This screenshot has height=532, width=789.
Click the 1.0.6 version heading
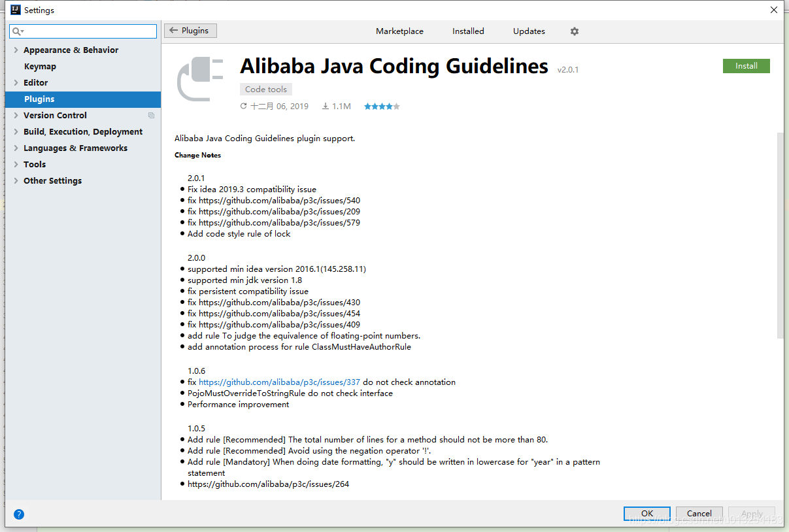click(196, 371)
